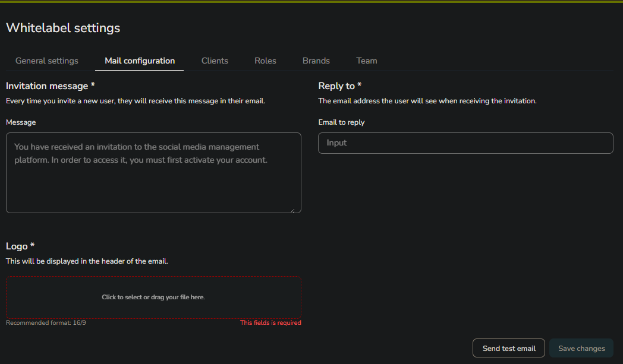Click into the invitation Message text area
623x364 pixels.
point(153,173)
